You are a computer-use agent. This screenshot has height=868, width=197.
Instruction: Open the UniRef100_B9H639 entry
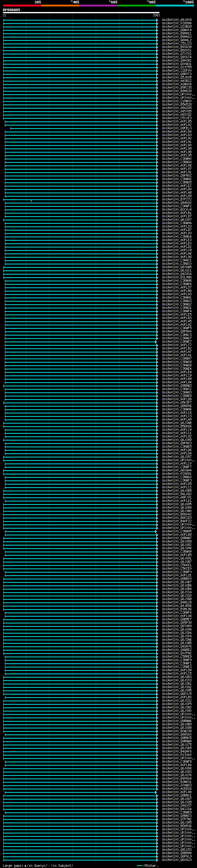pyautogui.click(x=176, y=91)
